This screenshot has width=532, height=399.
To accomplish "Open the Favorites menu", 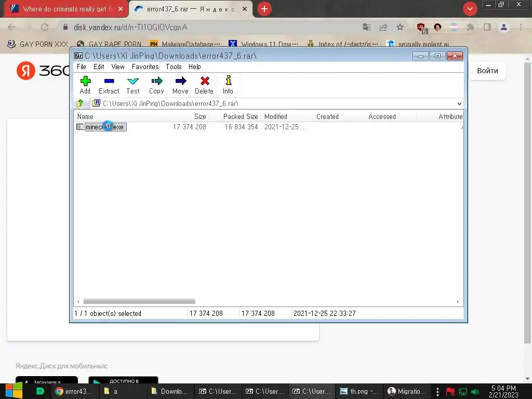I will (145, 67).
